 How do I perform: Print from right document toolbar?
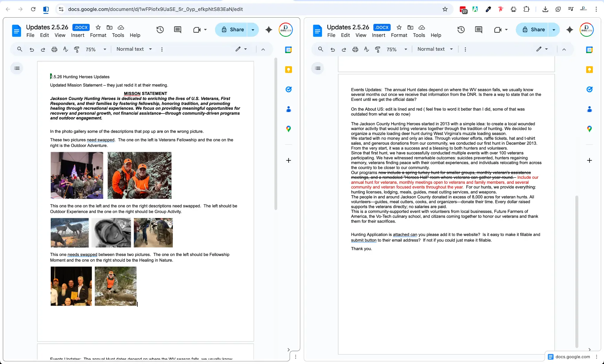click(x=355, y=49)
